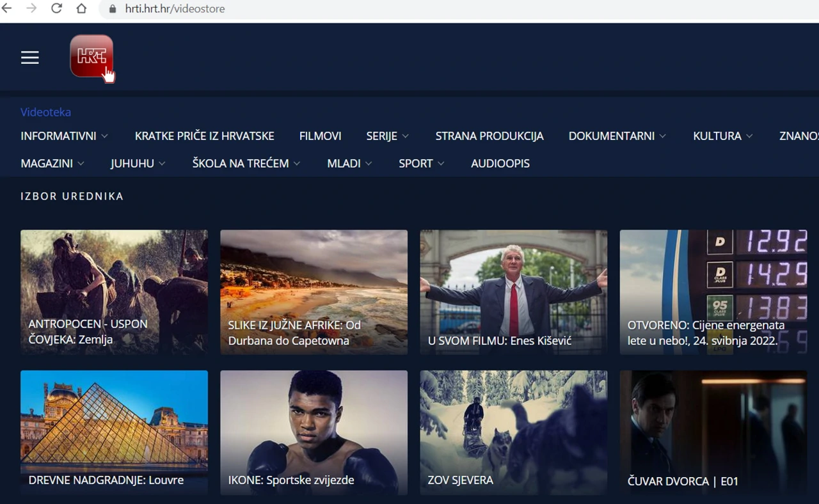Click the browser forward arrow
819x504 pixels.
pyautogui.click(x=31, y=8)
